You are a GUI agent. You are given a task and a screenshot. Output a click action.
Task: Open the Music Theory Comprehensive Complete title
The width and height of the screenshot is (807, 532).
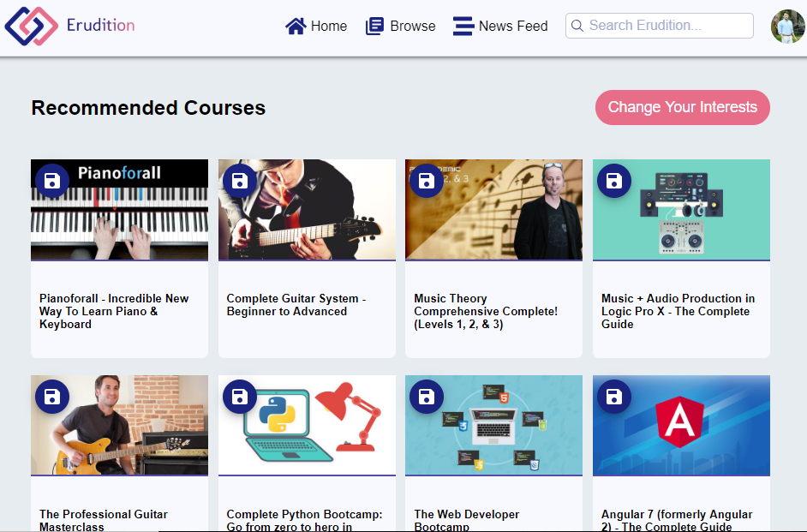coord(486,311)
